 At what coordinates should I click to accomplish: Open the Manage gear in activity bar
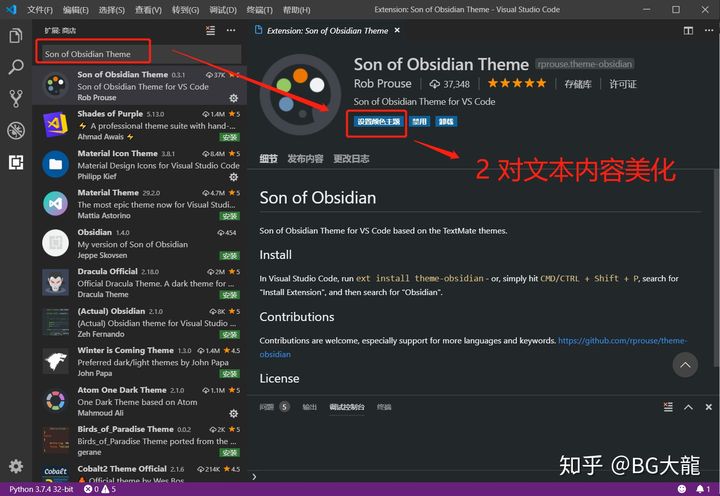tap(16, 466)
